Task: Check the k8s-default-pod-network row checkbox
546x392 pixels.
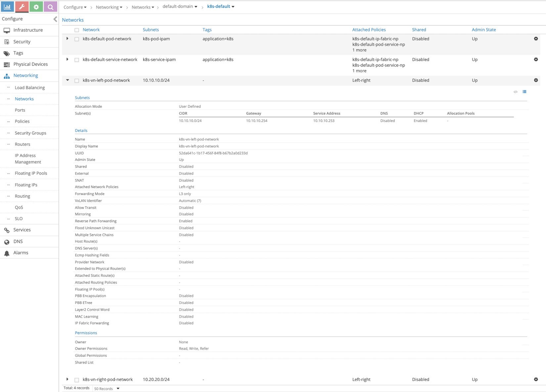Action: [x=77, y=39]
